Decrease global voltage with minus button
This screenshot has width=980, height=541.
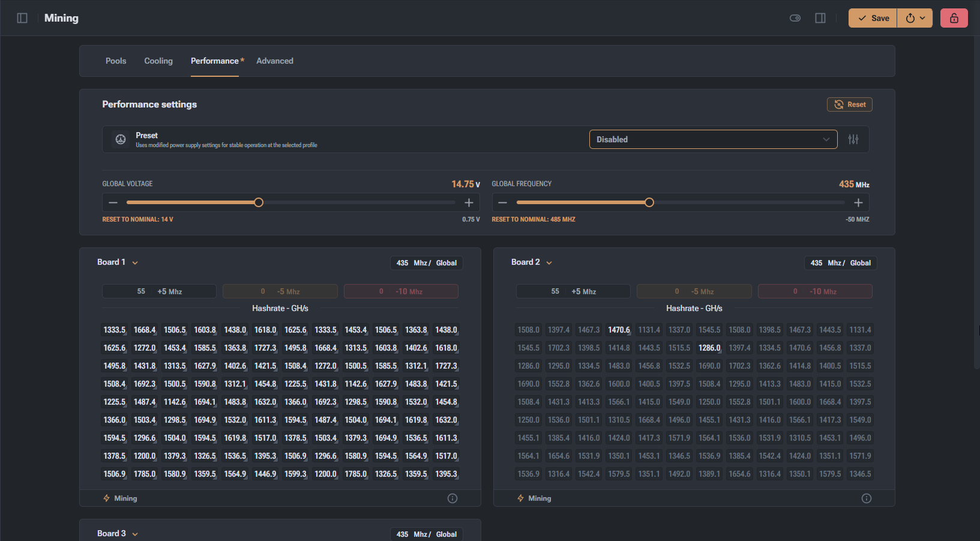(x=113, y=202)
